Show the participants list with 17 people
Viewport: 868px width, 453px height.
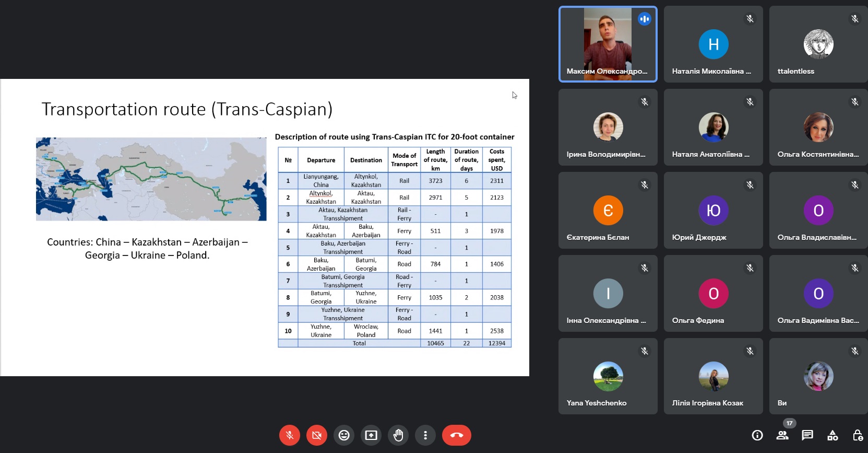782,435
